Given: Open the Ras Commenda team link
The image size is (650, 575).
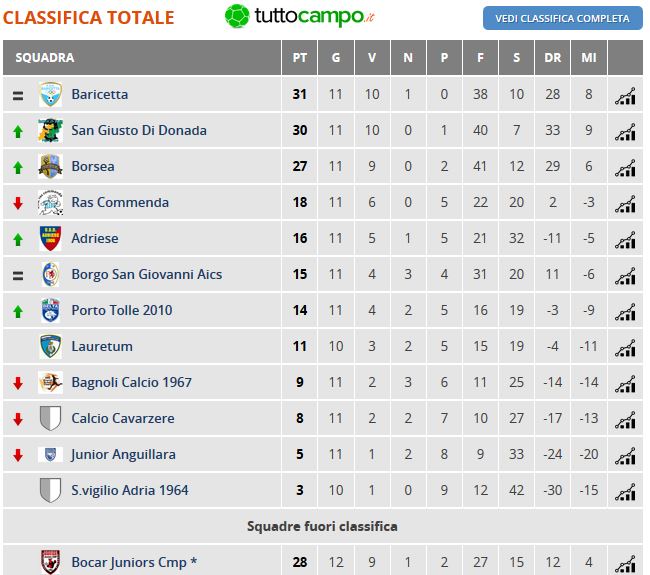Looking at the screenshot, I should click(120, 202).
